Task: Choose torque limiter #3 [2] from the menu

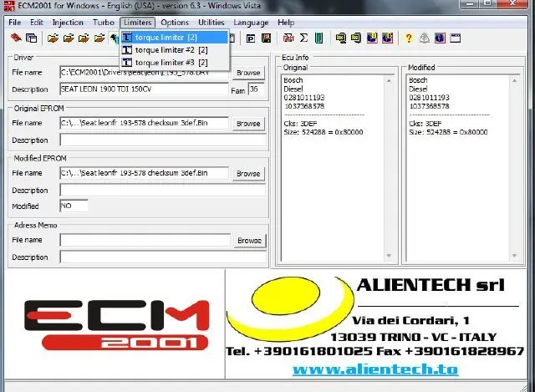Action: pyautogui.click(x=175, y=63)
